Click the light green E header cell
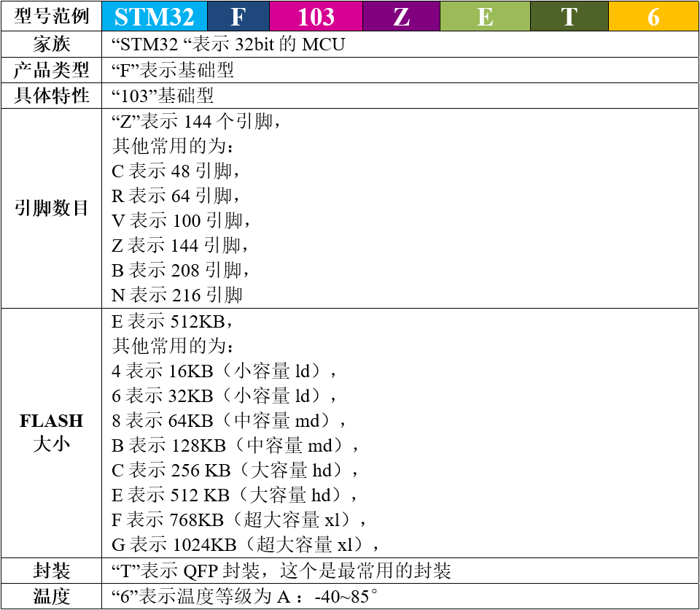Viewport: 700px width, 610px height. click(485, 16)
